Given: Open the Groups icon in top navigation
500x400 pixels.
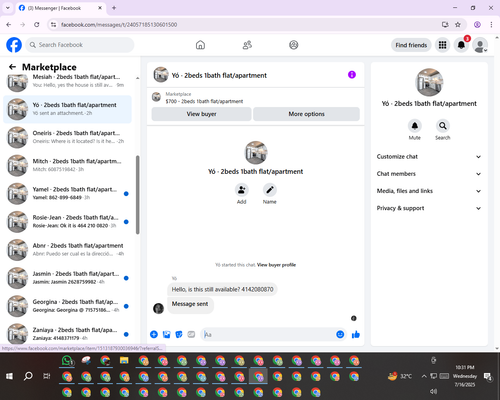Looking at the screenshot, I should pos(294,45).
